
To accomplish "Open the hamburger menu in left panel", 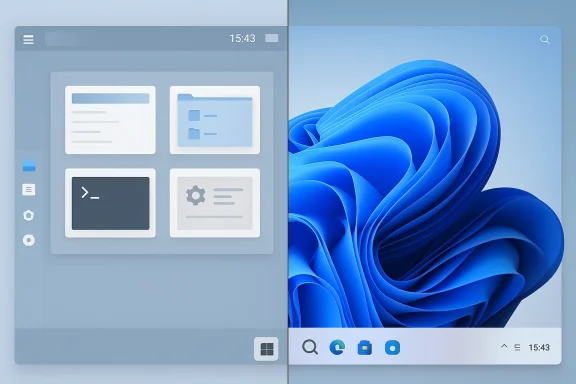I will pyautogui.click(x=28, y=39).
